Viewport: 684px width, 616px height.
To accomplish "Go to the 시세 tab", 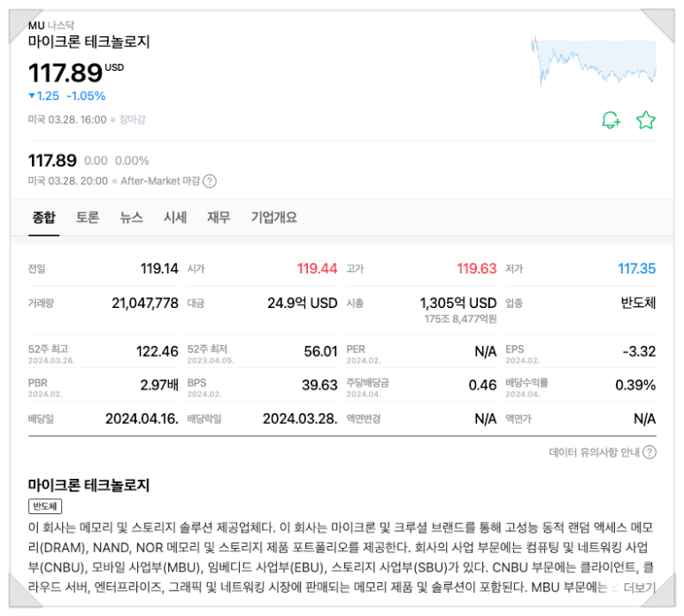I will (x=175, y=217).
